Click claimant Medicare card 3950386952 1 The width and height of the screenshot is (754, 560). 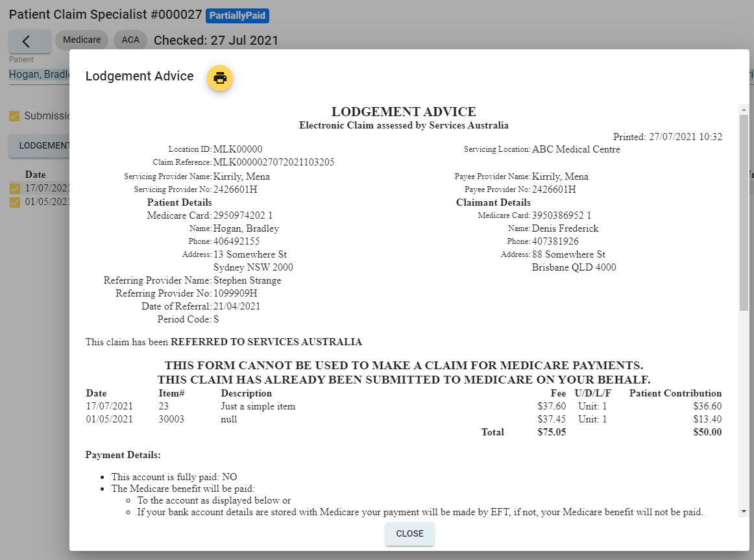pos(562,215)
